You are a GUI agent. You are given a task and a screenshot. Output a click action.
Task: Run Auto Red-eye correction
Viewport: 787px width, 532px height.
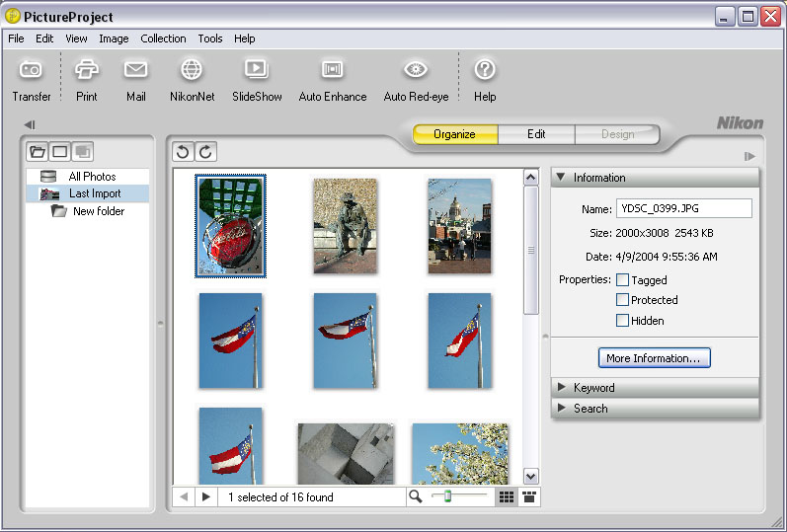(x=416, y=70)
